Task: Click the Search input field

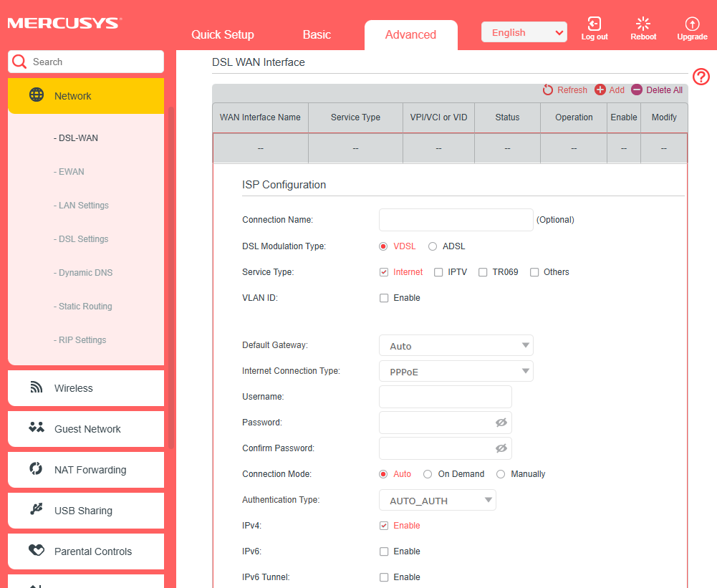Action: (86, 62)
